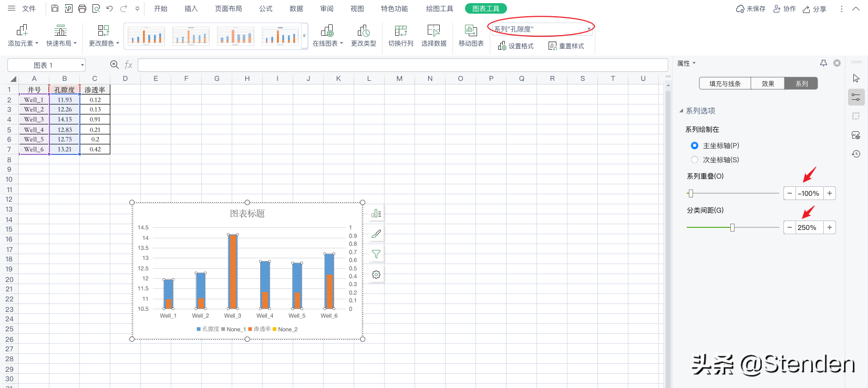
Task: Open the 快速布局 quick layout menu
Action: pos(61,36)
